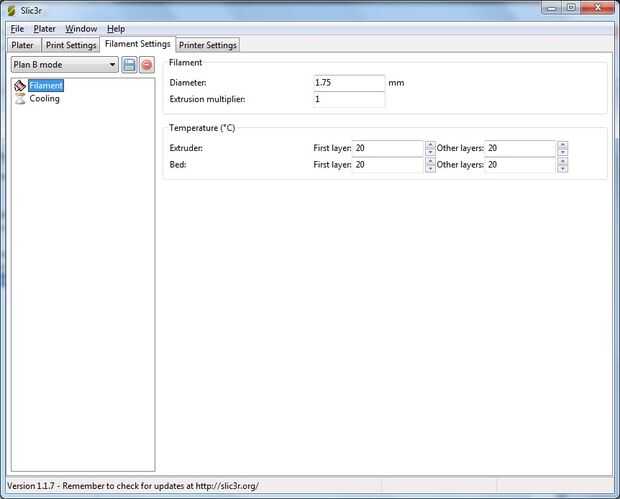The image size is (620, 499).
Task: Click the Bed other layers temperature field
Action: point(520,165)
